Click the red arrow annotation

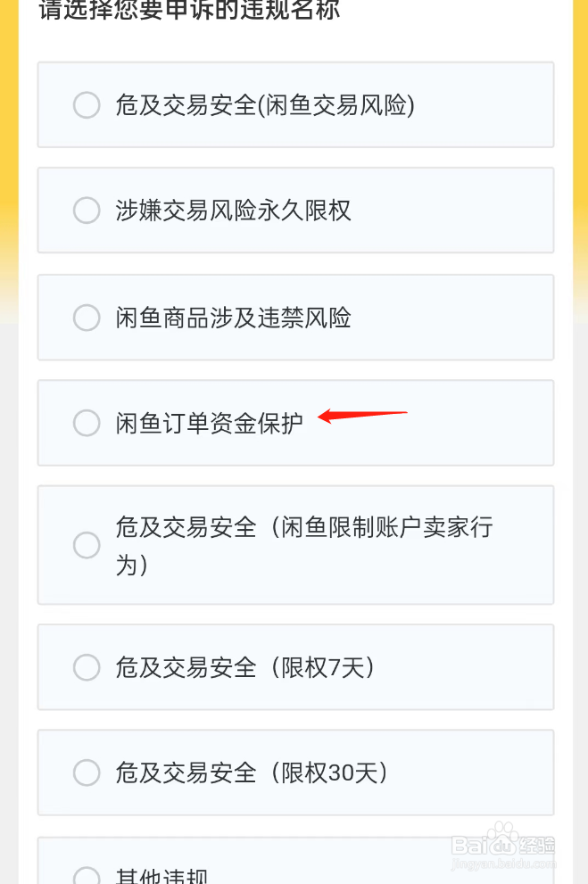tap(362, 416)
